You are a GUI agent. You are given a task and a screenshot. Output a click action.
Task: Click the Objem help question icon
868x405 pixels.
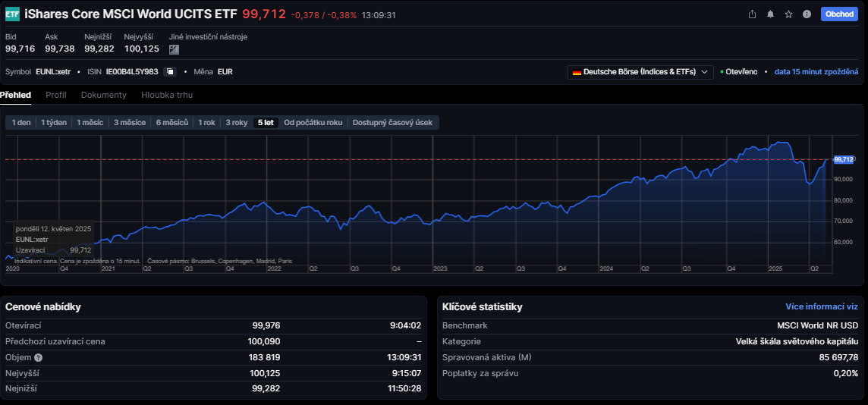click(38, 357)
